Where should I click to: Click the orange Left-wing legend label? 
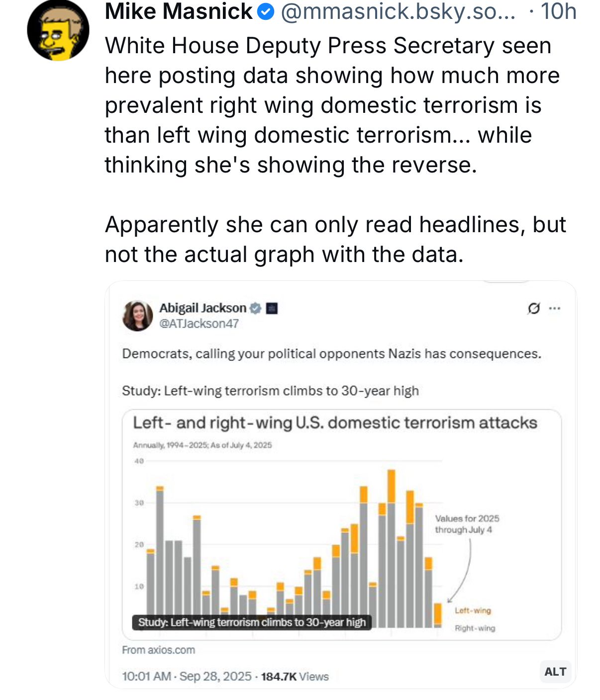coord(473,611)
